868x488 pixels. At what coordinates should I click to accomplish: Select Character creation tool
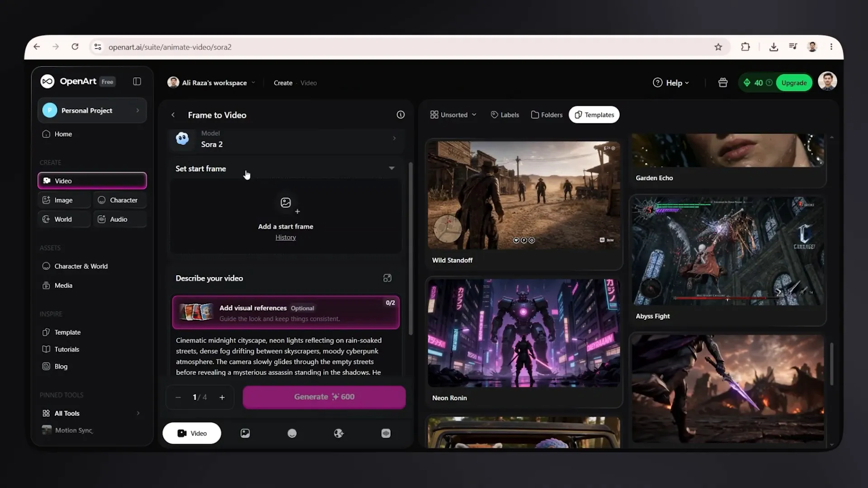point(120,200)
